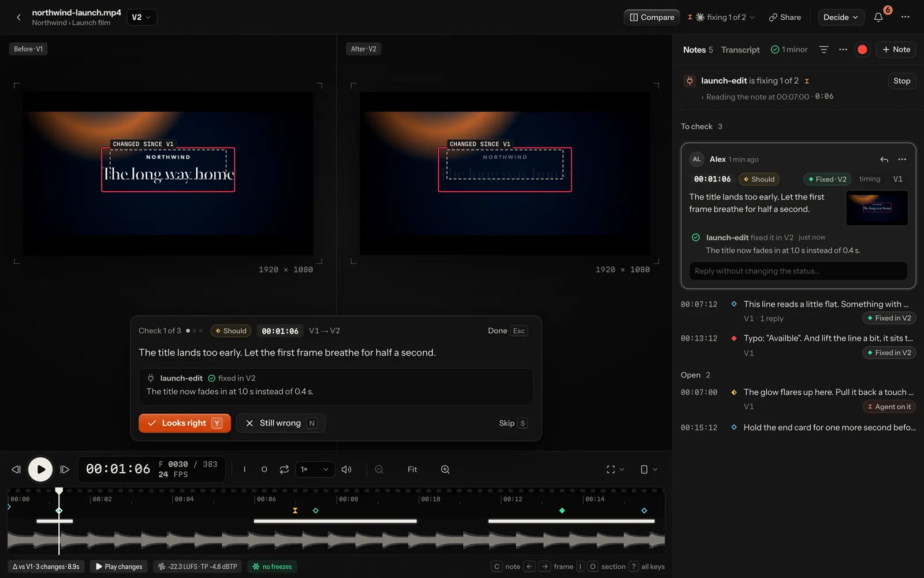Viewport: 924px width, 578px height.
Task: Add a new Note
Action: coord(896,50)
